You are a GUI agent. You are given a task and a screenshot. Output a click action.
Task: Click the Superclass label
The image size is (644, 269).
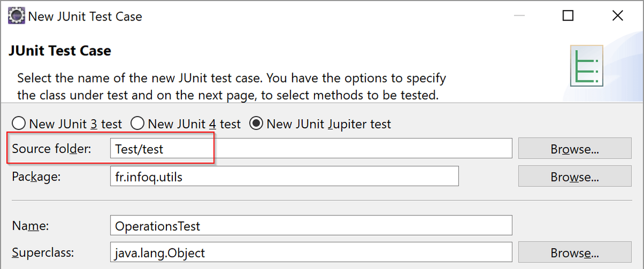(43, 253)
